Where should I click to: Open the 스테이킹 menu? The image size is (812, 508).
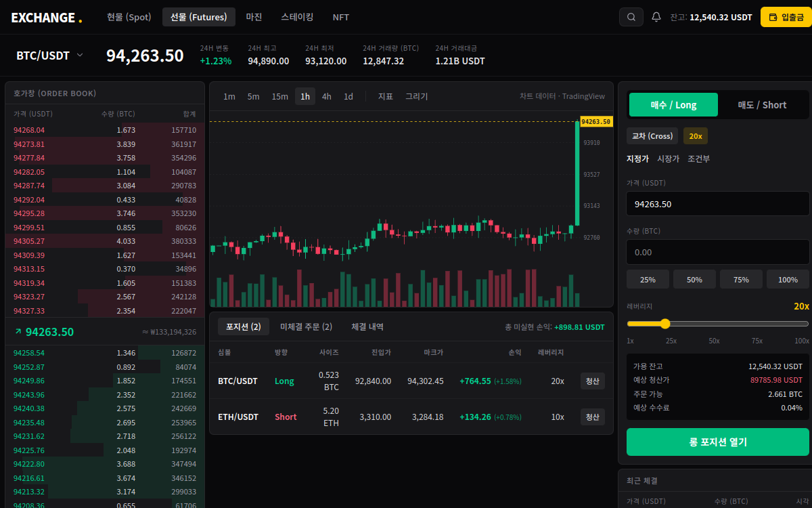297,17
